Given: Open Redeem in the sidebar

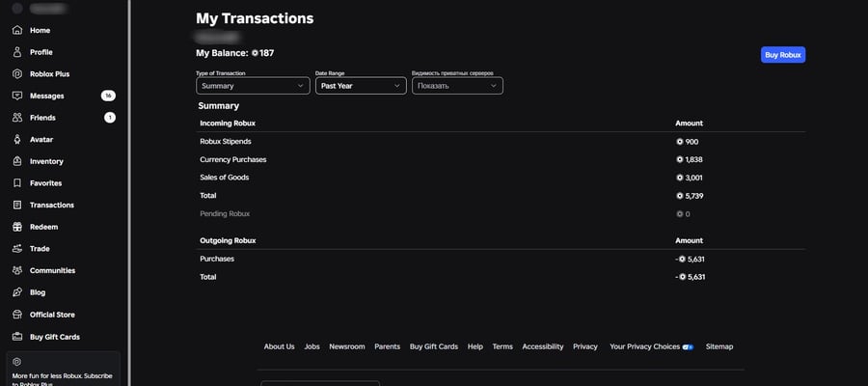Looking at the screenshot, I should [43, 227].
